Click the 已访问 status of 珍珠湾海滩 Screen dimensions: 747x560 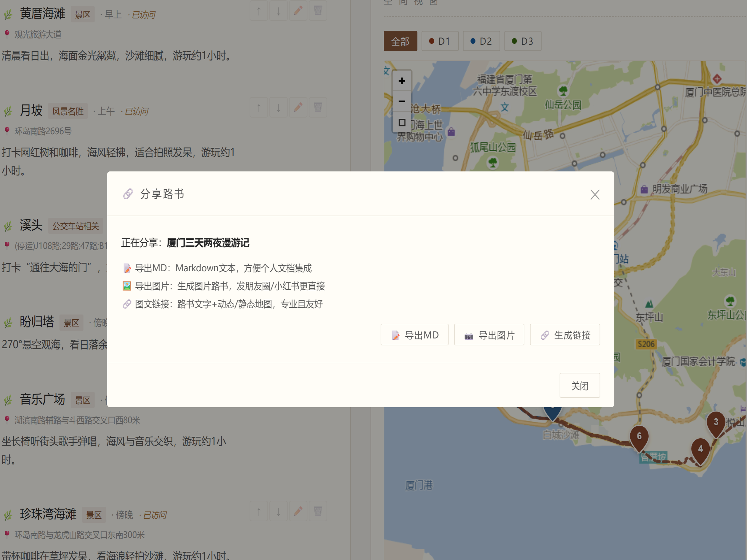155,515
